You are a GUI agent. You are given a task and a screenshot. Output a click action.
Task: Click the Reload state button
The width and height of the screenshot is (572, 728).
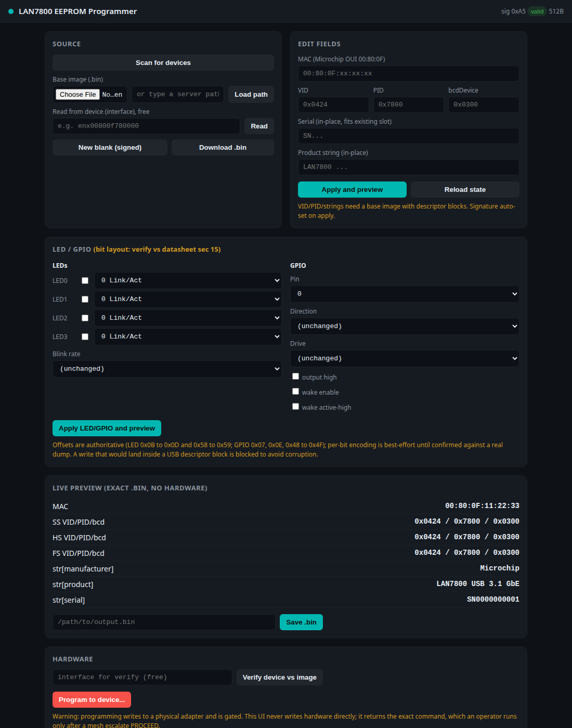(x=465, y=190)
